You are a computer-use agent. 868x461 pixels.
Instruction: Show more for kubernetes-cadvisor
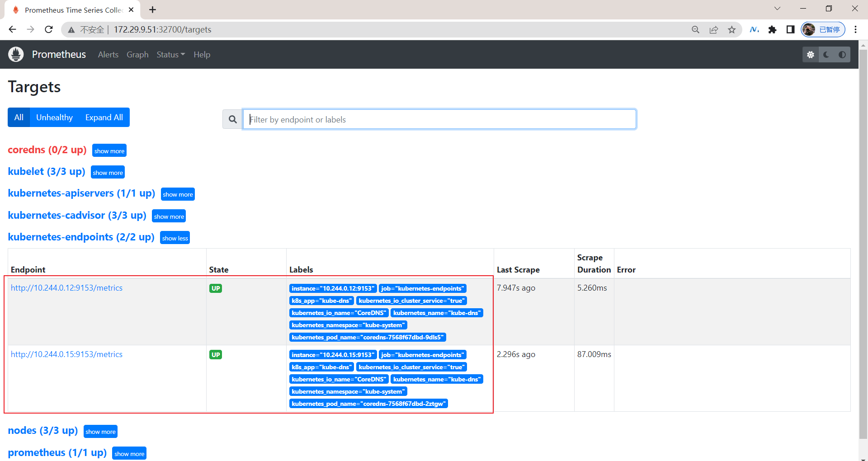coord(169,216)
